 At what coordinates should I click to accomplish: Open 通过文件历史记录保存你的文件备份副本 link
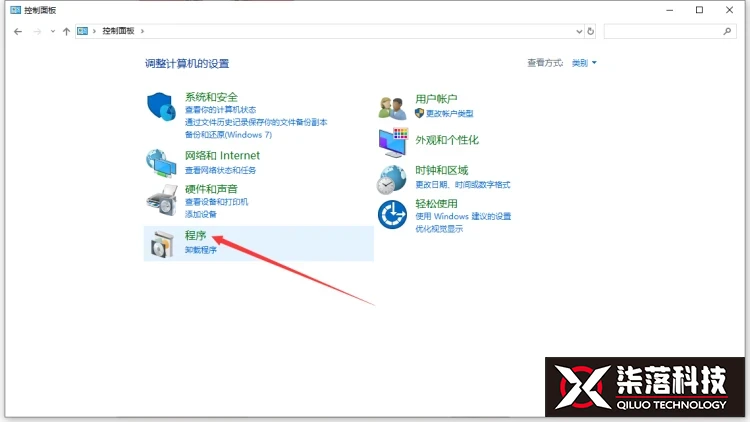256,122
